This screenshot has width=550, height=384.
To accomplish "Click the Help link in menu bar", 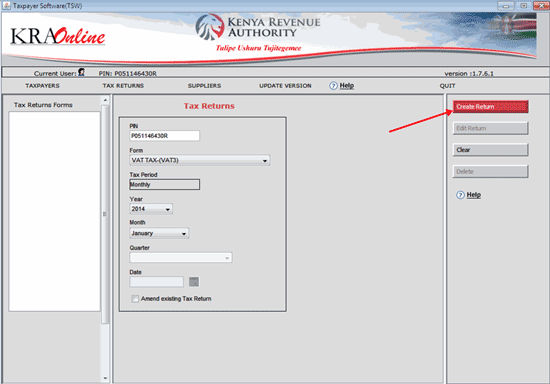I will (x=347, y=86).
